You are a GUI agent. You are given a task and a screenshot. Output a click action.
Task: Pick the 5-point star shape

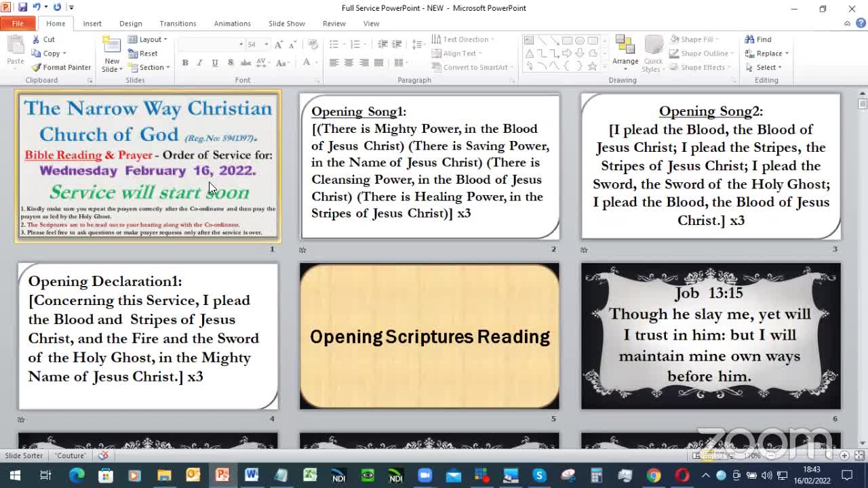[592, 66]
